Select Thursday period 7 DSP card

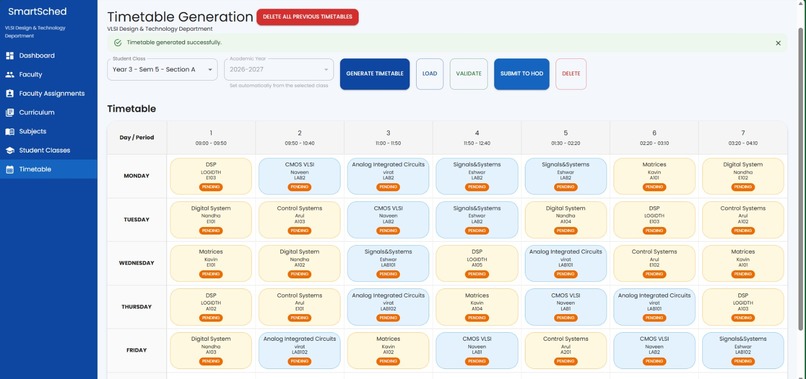coord(743,307)
